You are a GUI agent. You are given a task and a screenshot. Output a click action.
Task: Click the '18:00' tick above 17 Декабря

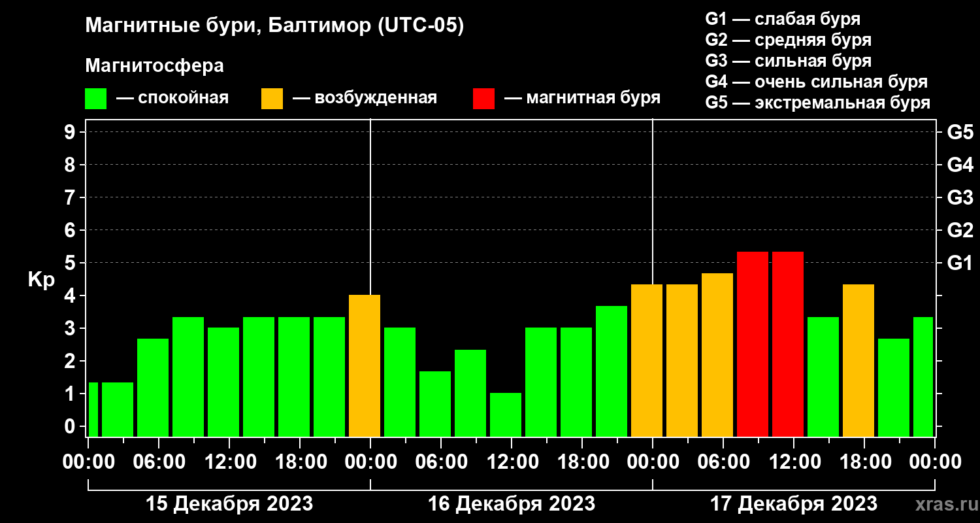point(864,462)
